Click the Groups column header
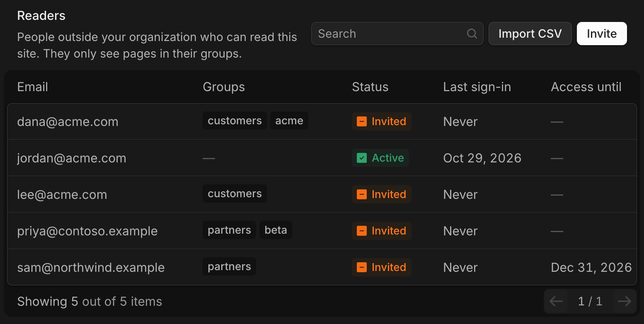This screenshot has width=644, height=324. [x=224, y=87]
